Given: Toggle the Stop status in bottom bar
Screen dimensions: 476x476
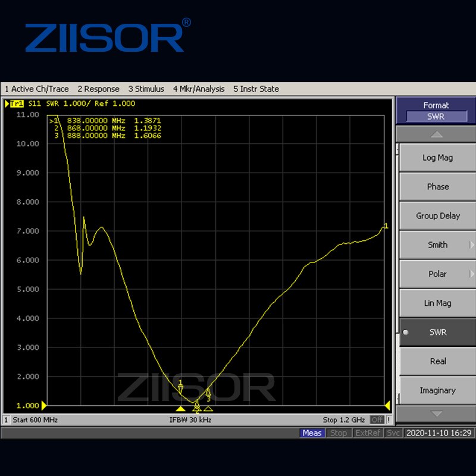Looking at the screenshot, I should (339, 433).
